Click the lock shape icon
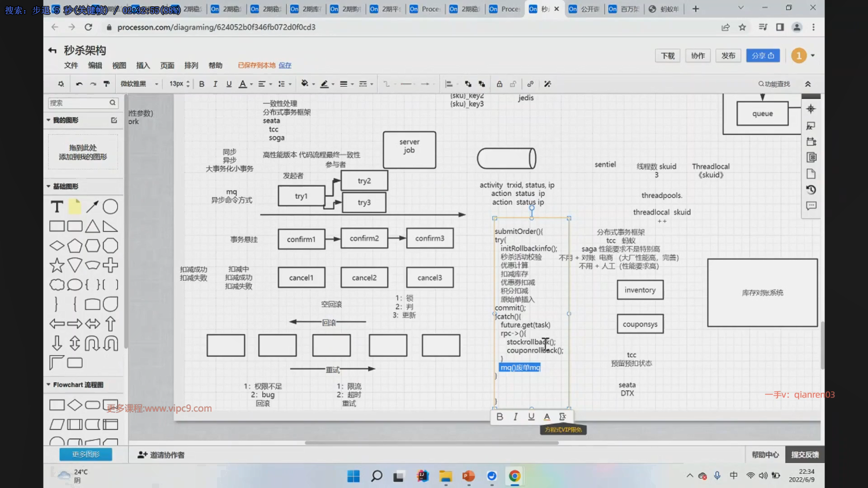Screen dimensions: 868x488 [500, 84]
